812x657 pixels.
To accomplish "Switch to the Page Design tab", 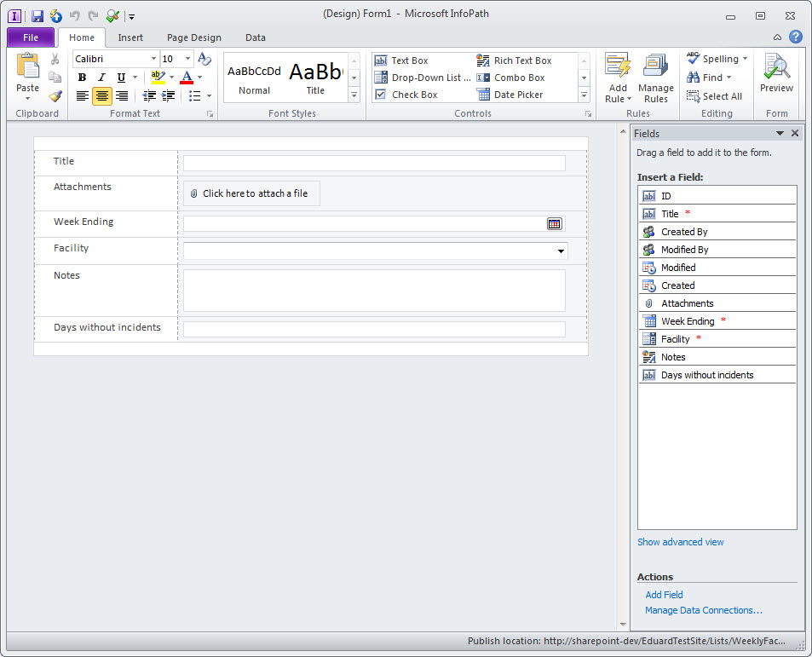I will pos(194,37).
